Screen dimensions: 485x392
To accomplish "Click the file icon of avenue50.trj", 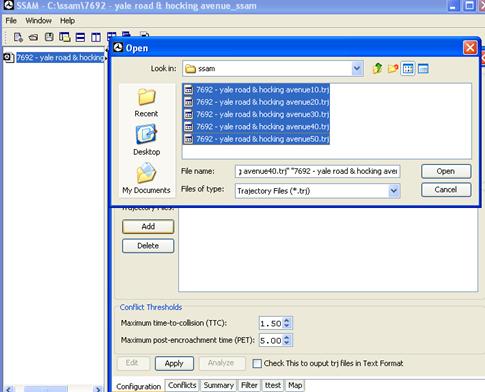I will tap(189, 139).
